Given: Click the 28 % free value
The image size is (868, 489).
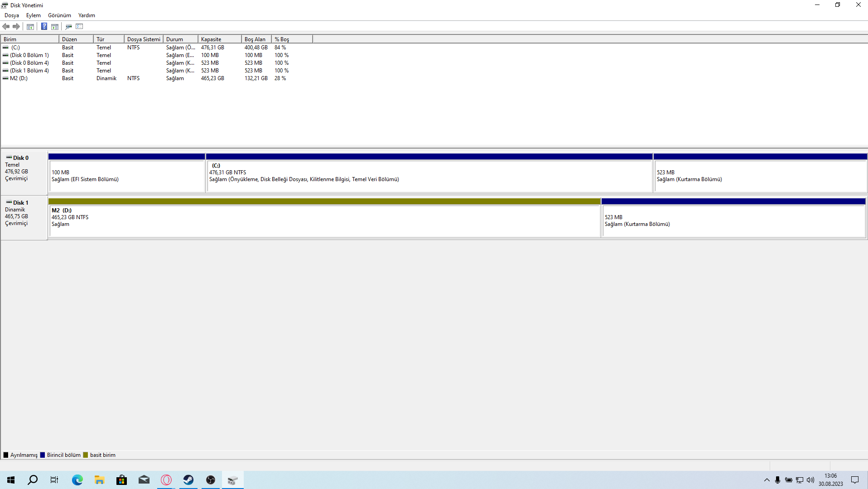Looking at the screenshot, I should pyautogui.click(x=280, y=78).
